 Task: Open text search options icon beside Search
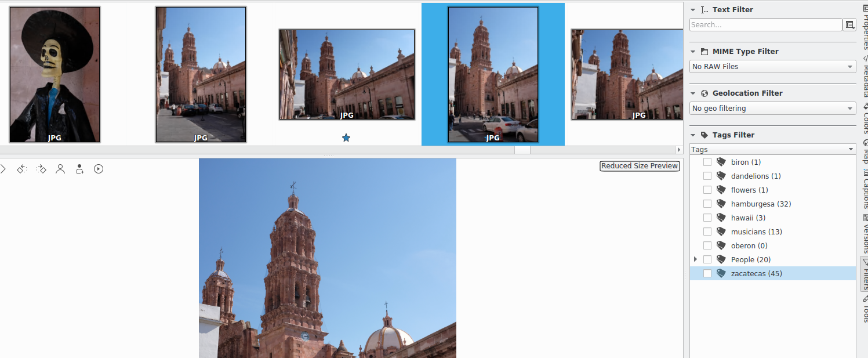pos(850,25)
